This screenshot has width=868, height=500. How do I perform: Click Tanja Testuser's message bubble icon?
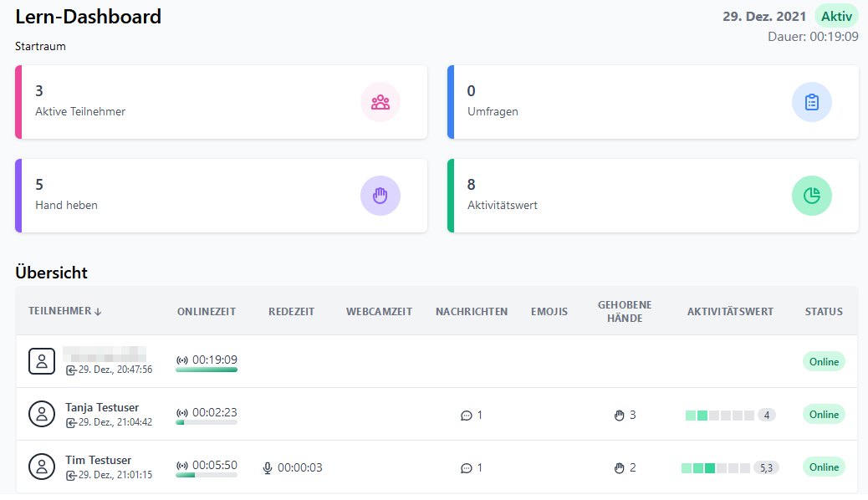[x=467, y=415]
